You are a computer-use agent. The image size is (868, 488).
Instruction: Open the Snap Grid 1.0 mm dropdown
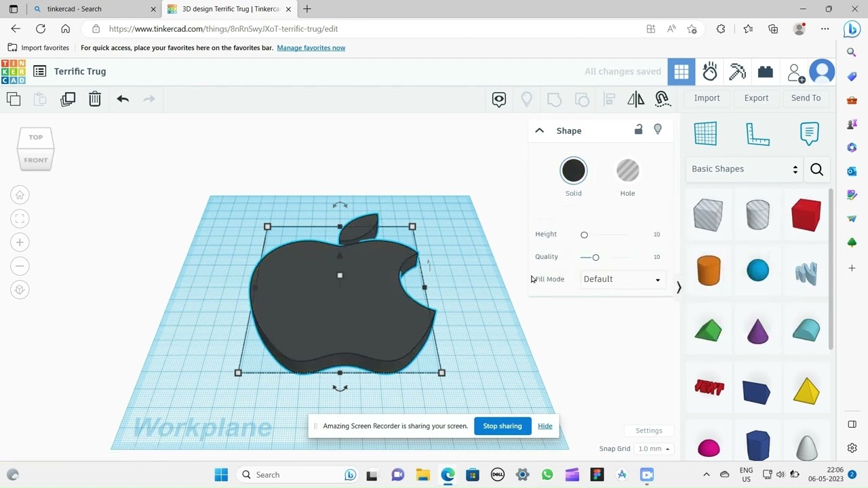[654, 449]
